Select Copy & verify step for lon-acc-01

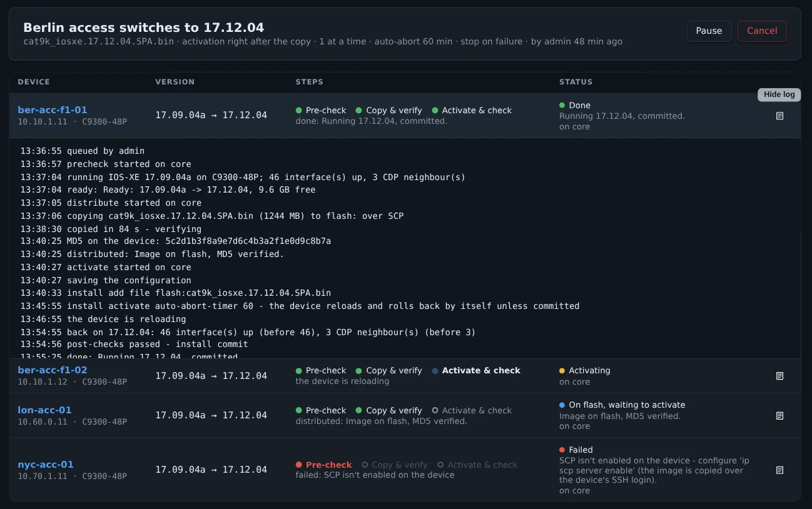(x=388, y=410)
